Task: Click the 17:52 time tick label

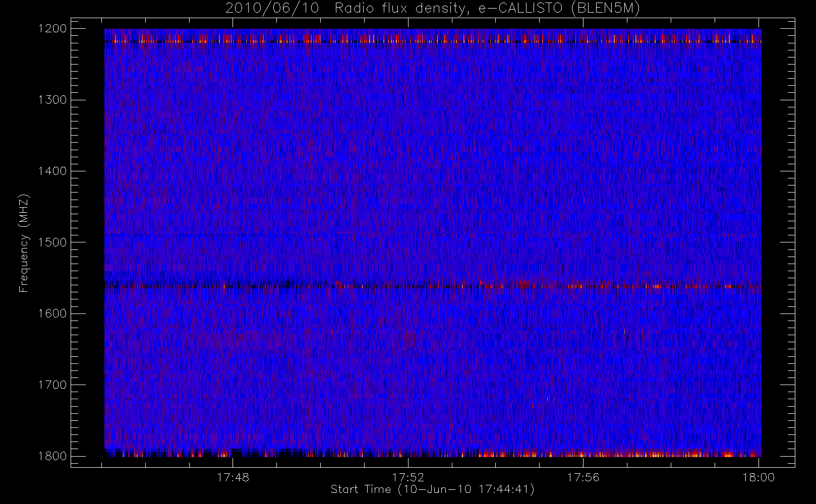Action: click(408, 477)
